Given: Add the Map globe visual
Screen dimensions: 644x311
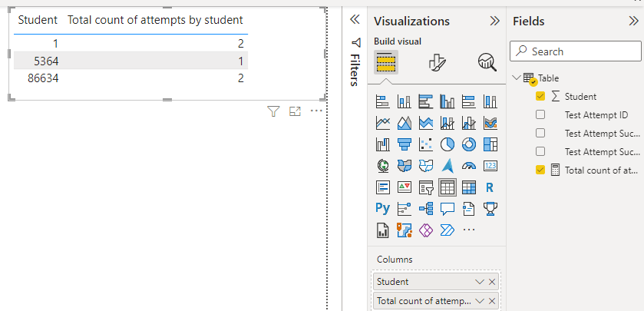Looking at the screenshot, I should (383, 166).
